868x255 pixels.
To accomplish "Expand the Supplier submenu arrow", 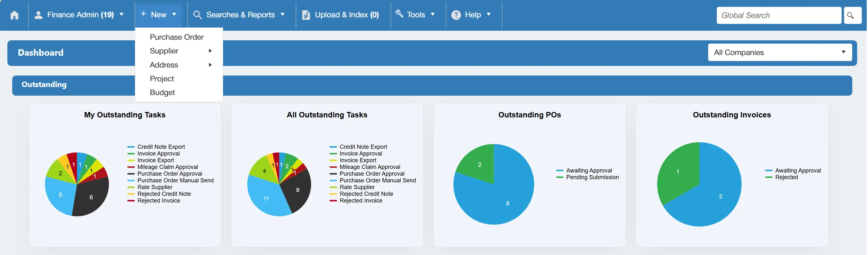I will (x=210, y=51).
